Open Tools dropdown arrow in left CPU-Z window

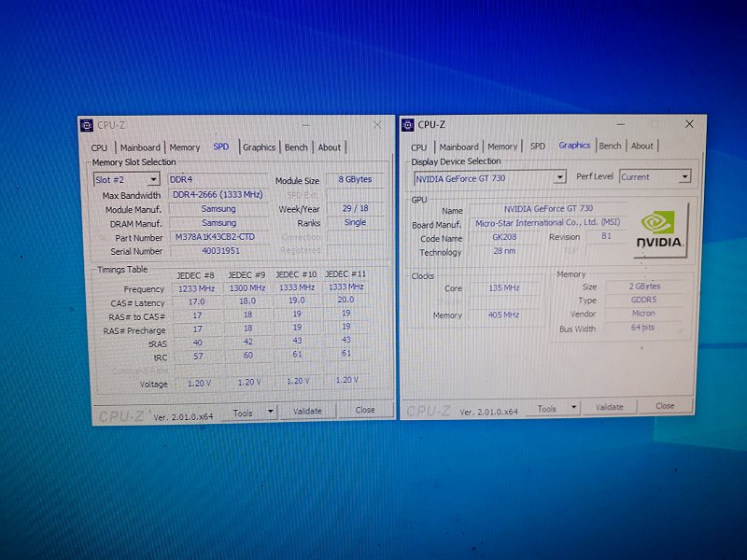click(x=270, y=412)
